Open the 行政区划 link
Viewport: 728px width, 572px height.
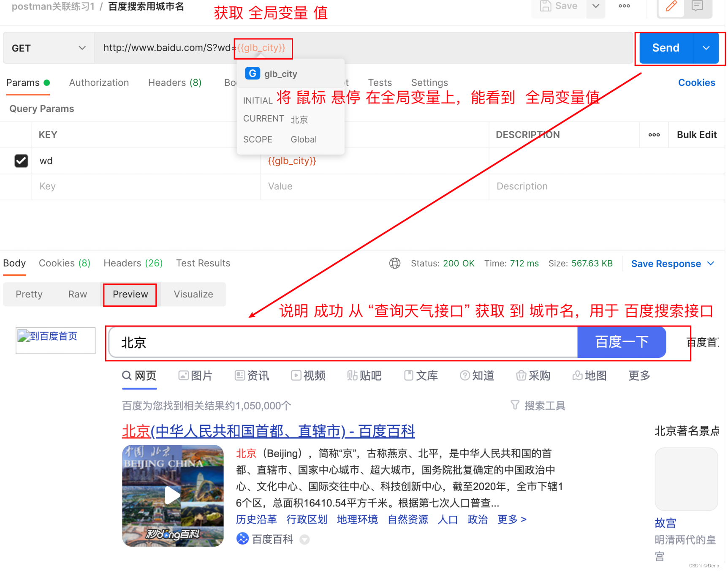pyautogui.click(x=307, y=520)
